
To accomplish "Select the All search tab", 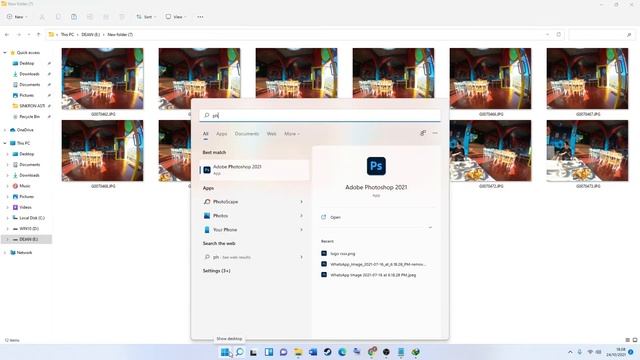I will tap(206, 134).
